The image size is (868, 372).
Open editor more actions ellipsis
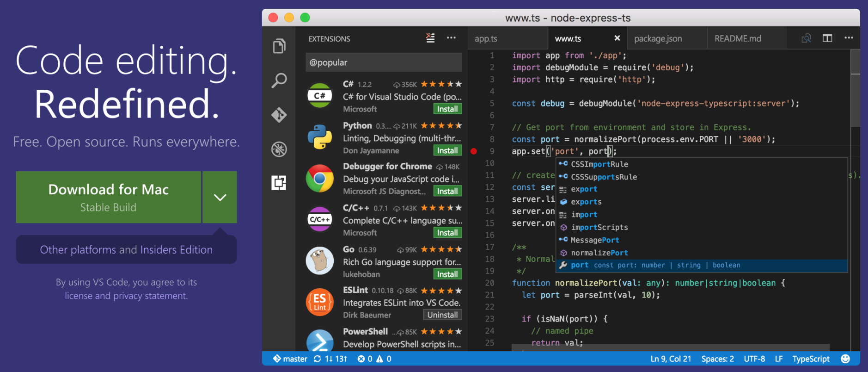pos(849,38)
